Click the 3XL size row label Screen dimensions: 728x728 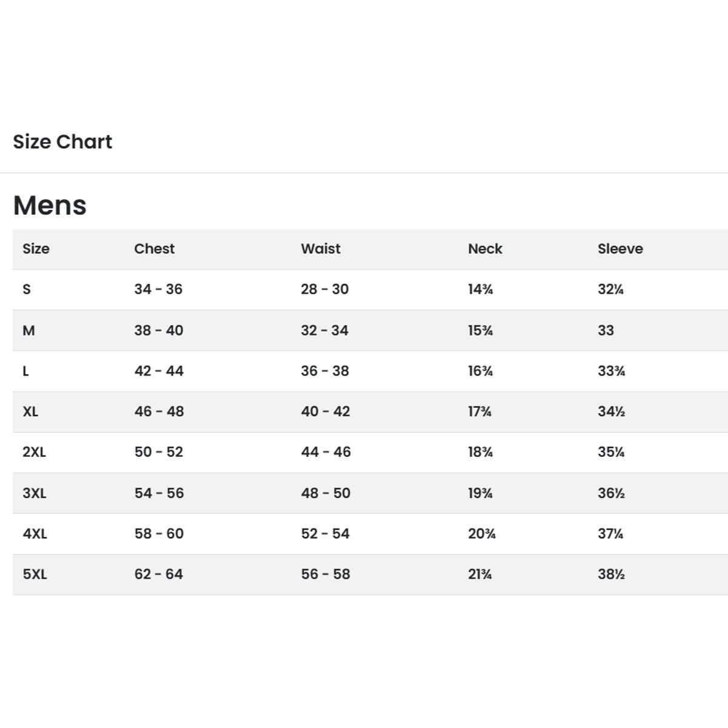pos(35,493)
